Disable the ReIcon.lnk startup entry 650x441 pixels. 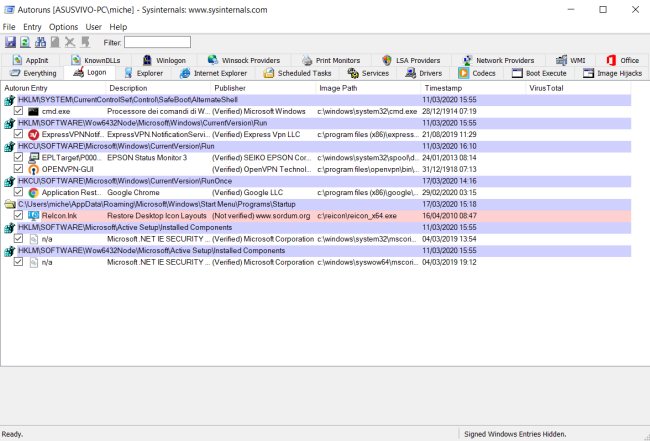click(x=18, y=215)
